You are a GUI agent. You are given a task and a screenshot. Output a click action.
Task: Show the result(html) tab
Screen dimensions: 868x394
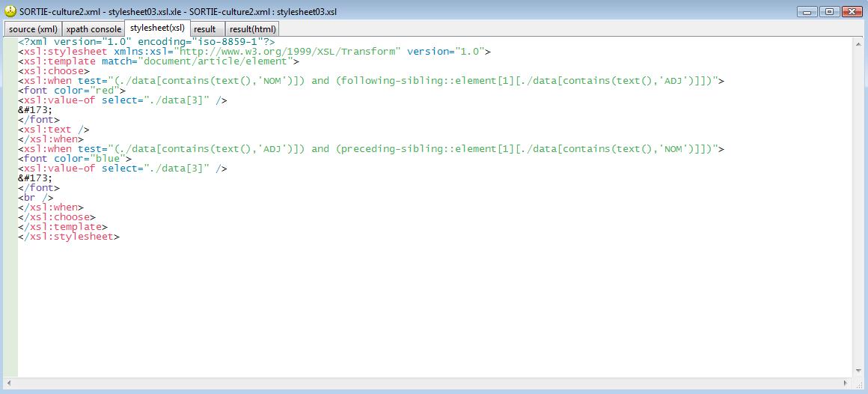(x=252, y=28)
